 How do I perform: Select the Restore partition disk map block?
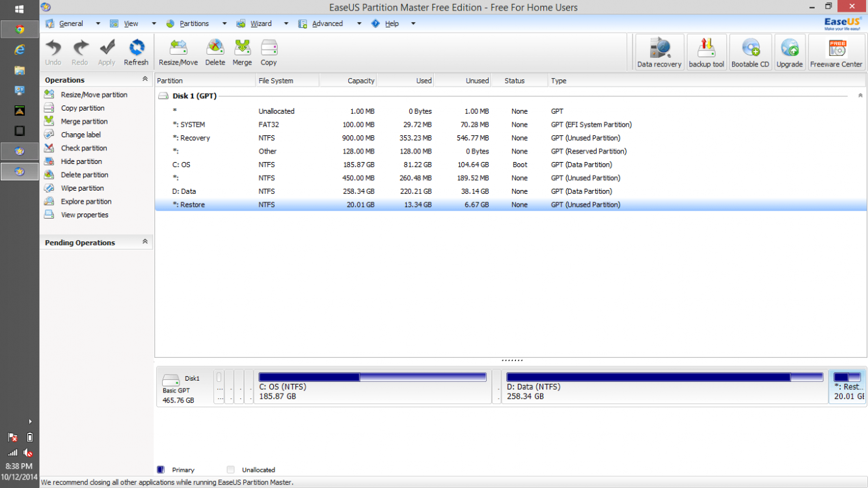click(848, 386)
